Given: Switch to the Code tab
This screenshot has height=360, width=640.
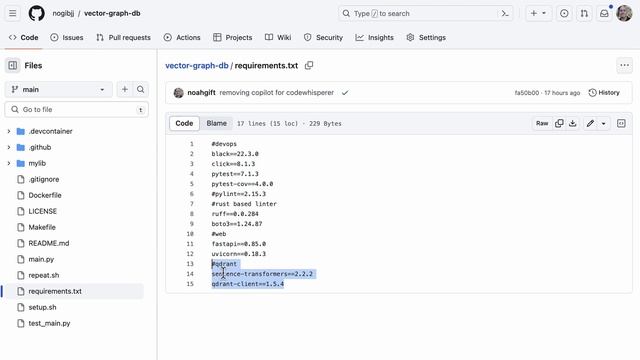Looking at the screenshot, I should (x=24, y=38).
